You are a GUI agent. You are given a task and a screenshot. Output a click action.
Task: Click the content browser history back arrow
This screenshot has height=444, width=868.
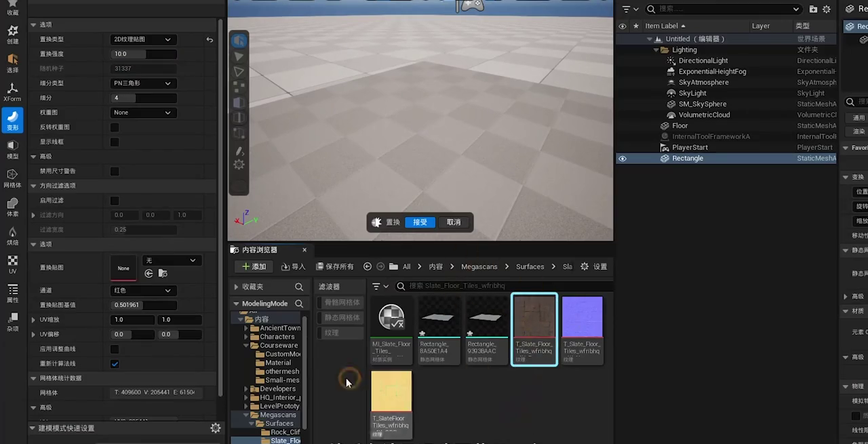click(368, 266)
